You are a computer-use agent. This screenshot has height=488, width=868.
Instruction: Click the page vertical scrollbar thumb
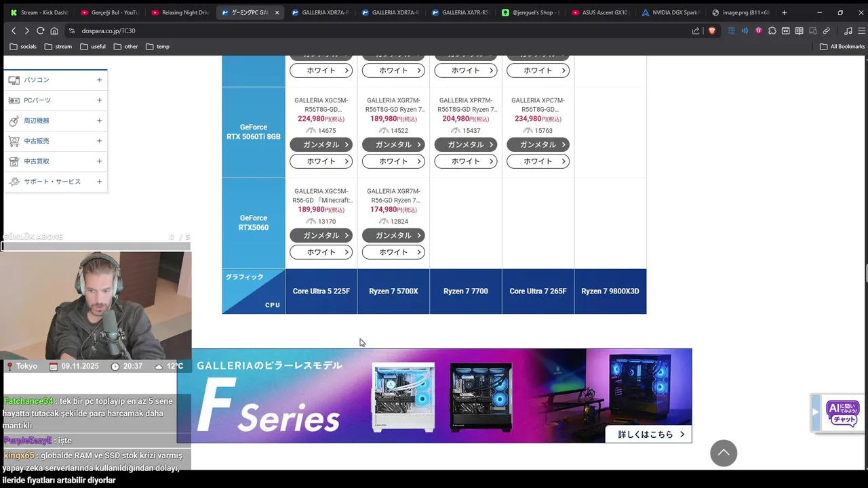point(866,274)
